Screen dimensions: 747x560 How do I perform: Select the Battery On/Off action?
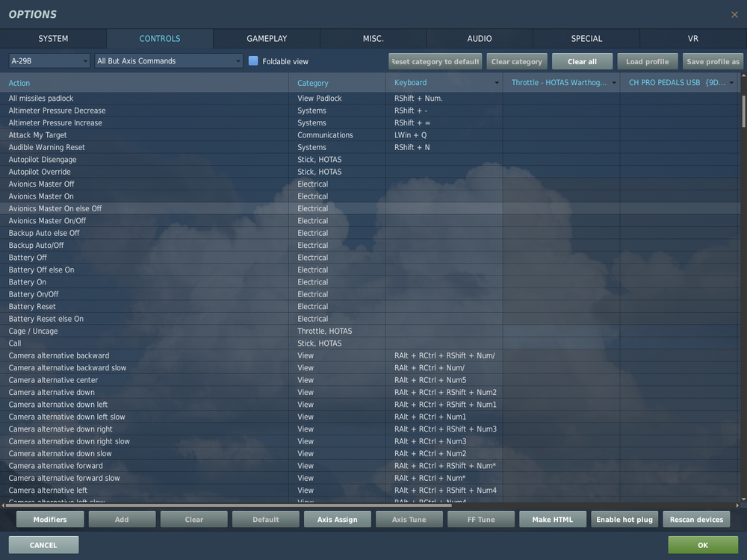[x=34, y=294]
